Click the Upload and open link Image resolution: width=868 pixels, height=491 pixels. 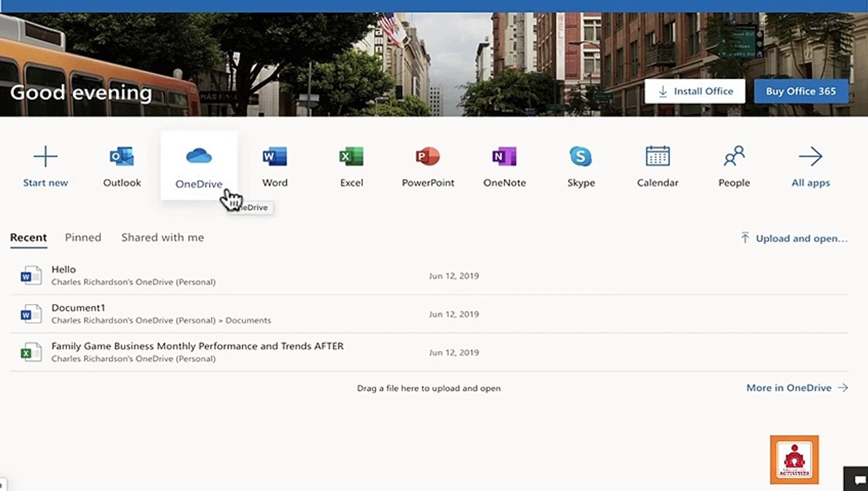point(794,238)
